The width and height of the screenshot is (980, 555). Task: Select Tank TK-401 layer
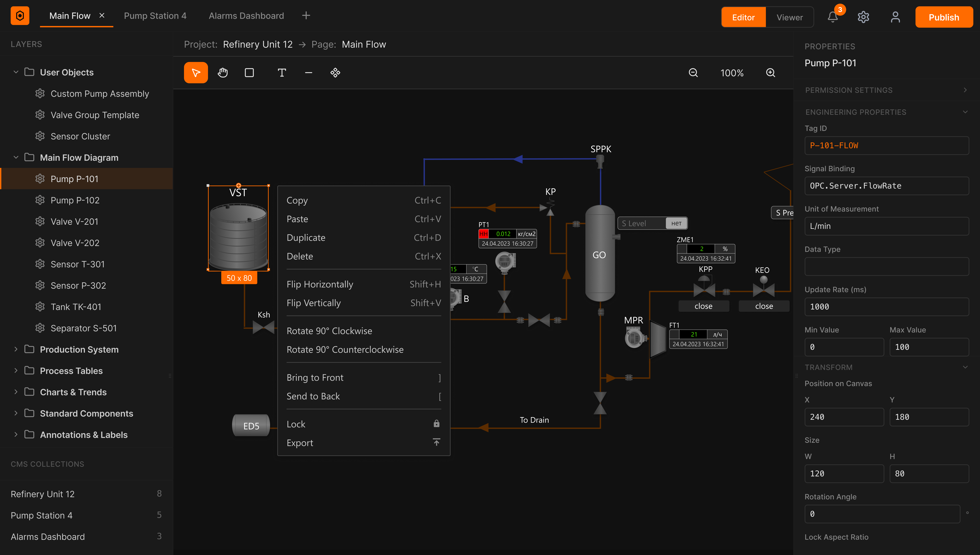pyautogui.click(x=86, y=307)
